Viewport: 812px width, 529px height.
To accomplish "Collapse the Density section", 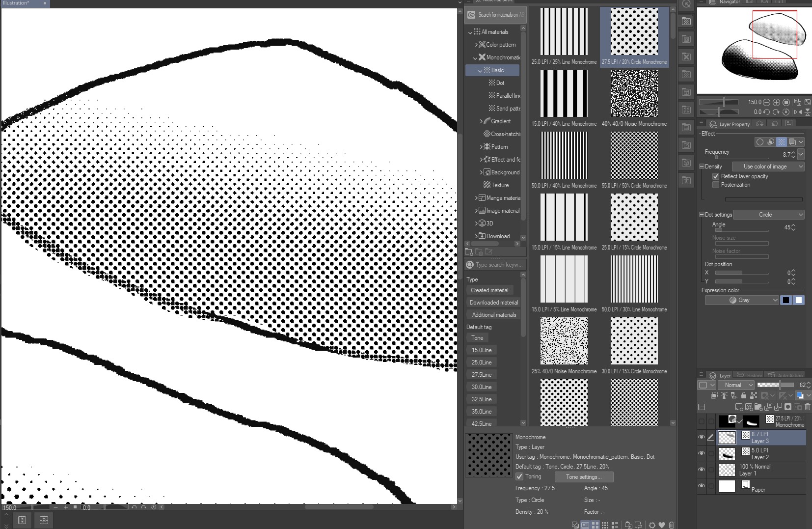I will 702,167.
